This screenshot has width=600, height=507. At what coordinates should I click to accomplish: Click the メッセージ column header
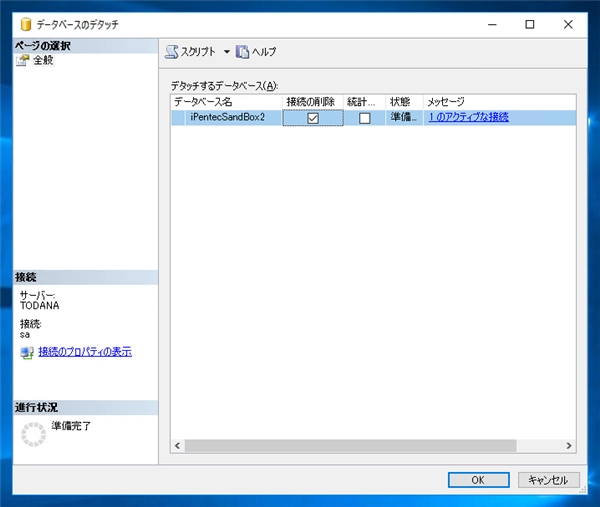[x=499, y=102]
